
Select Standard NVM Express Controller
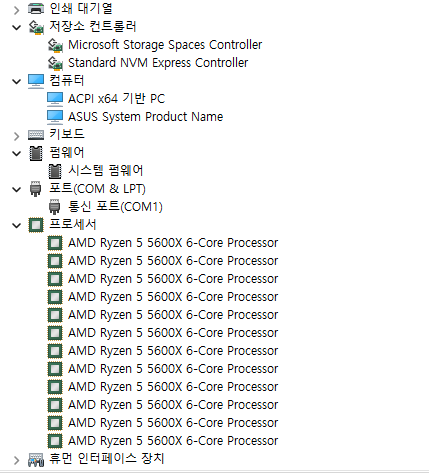(158, 63)
